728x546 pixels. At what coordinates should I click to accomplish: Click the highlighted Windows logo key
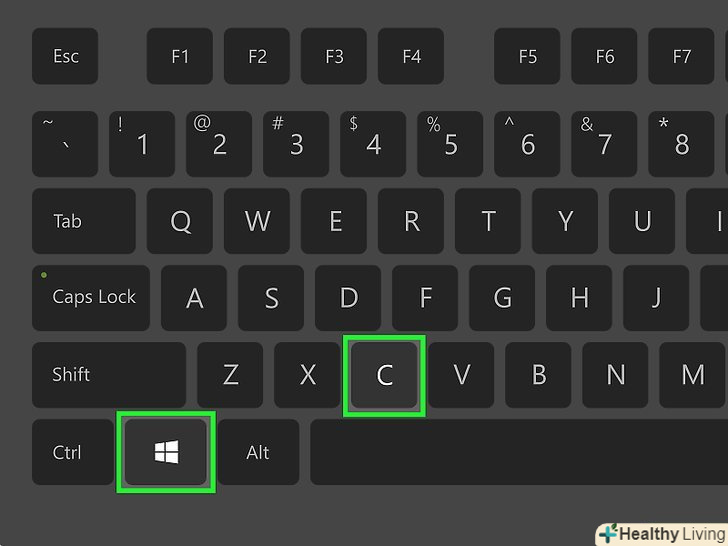click(x=166, y=452)
